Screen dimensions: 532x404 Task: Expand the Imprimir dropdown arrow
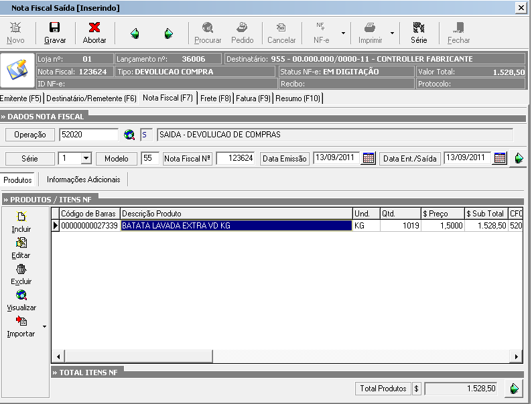392,33
